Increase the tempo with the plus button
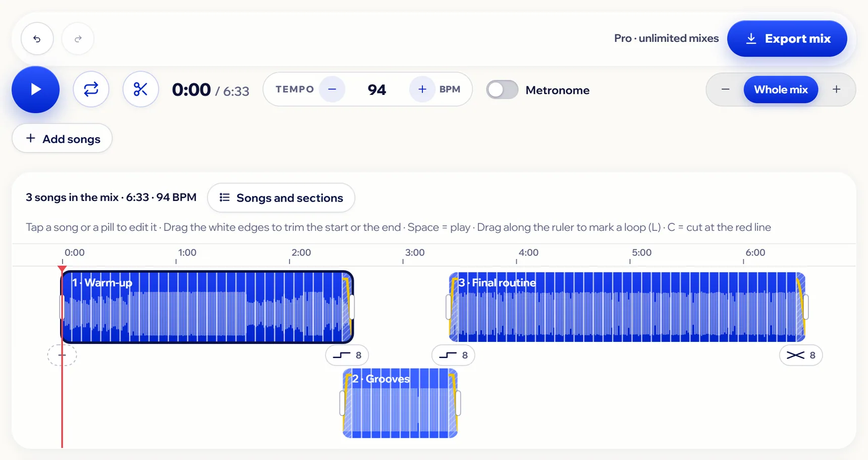 pos(422,89)
